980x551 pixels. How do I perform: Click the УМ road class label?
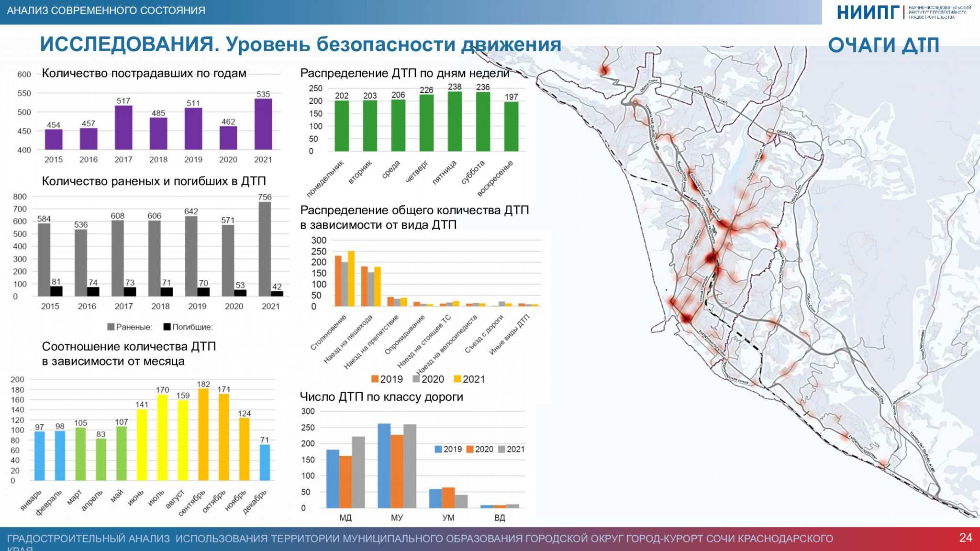pyautogui.click(x=448, y=518)
